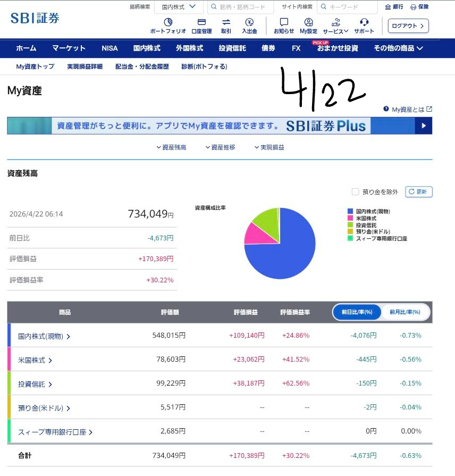
Task: Click the ログアウト button
Action: (x=408, y=26)
